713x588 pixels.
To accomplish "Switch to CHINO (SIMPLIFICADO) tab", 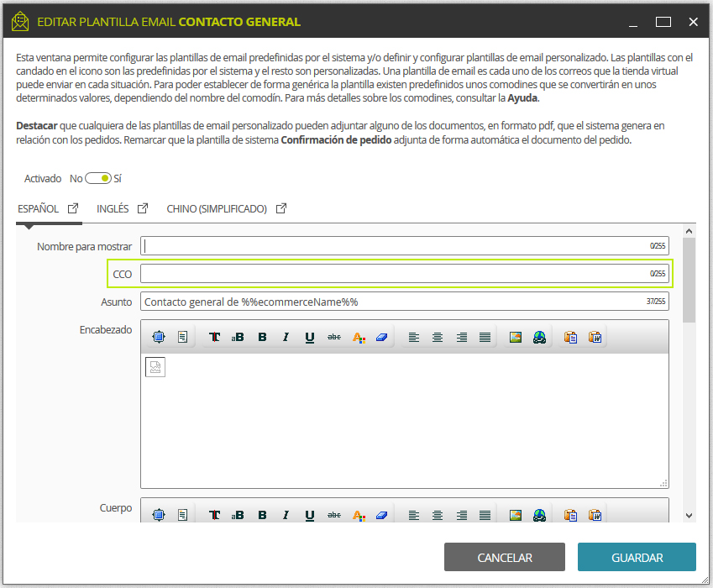I will [217, 208].
